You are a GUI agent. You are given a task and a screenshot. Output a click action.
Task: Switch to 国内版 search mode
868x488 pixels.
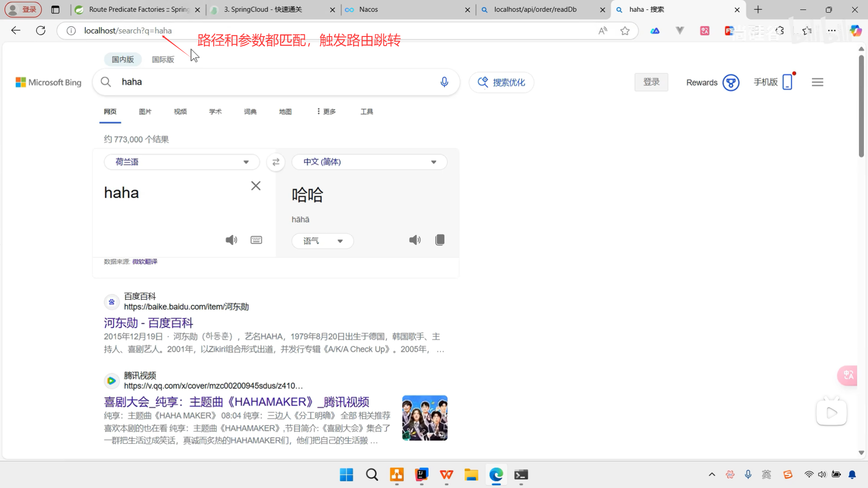(x=123, y=60)
